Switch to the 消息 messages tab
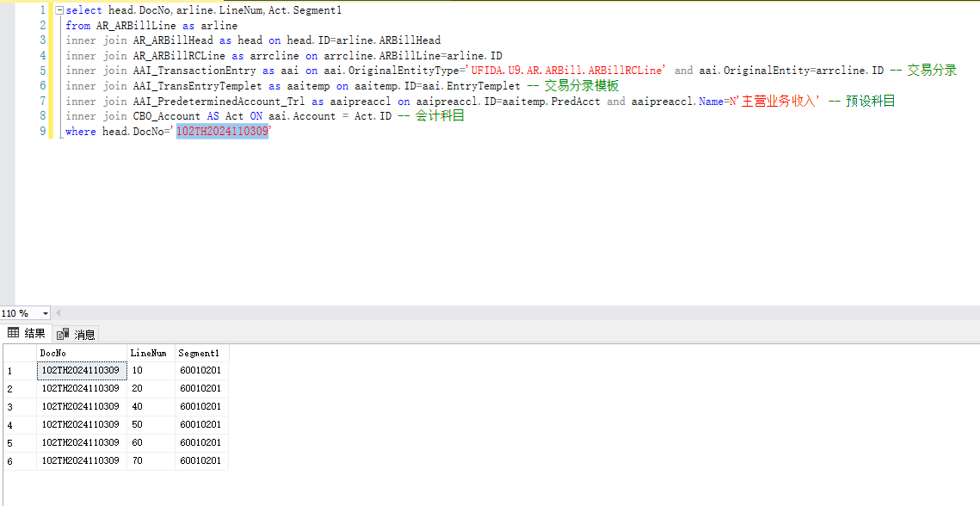 click(77, 334)
